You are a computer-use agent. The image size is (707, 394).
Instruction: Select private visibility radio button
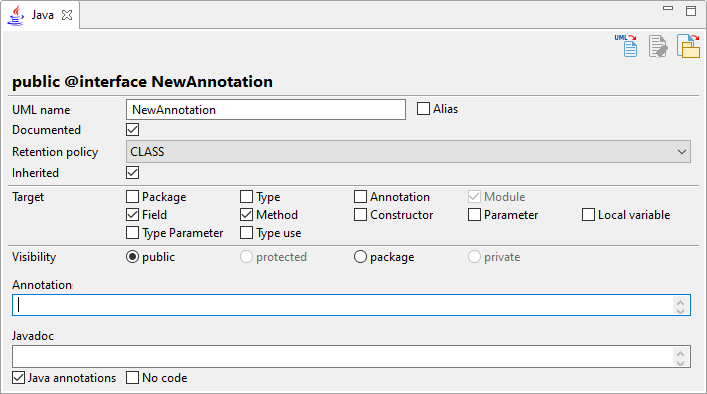pos(474,257)
